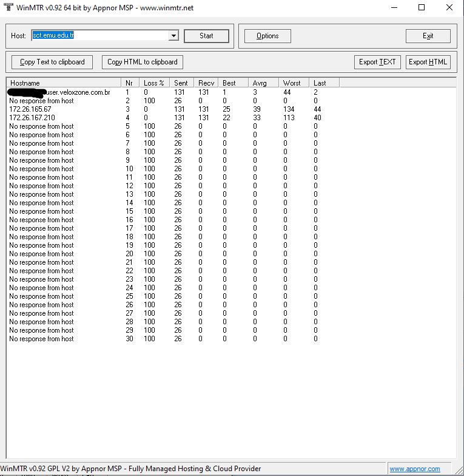This screenshot has width=464, height=476.
Task: Open the Host dropdown arrow
Action: (x=173, y=36)
